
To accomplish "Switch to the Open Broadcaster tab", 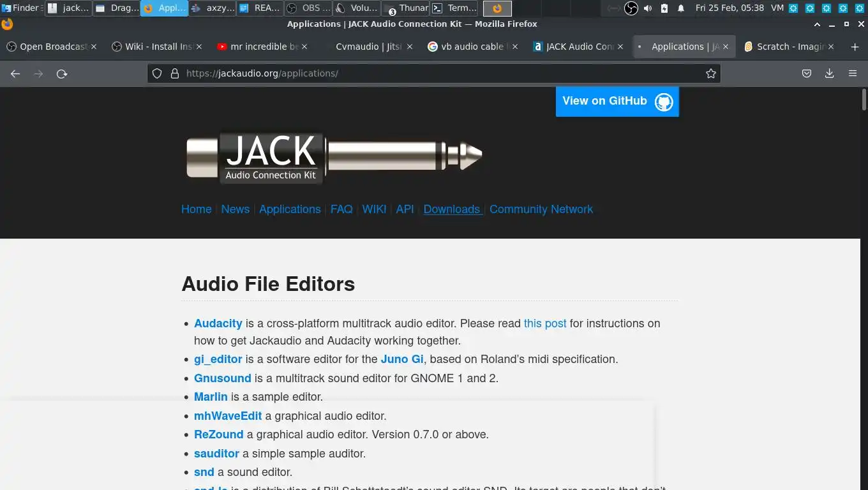I will (x=51, y=47).
